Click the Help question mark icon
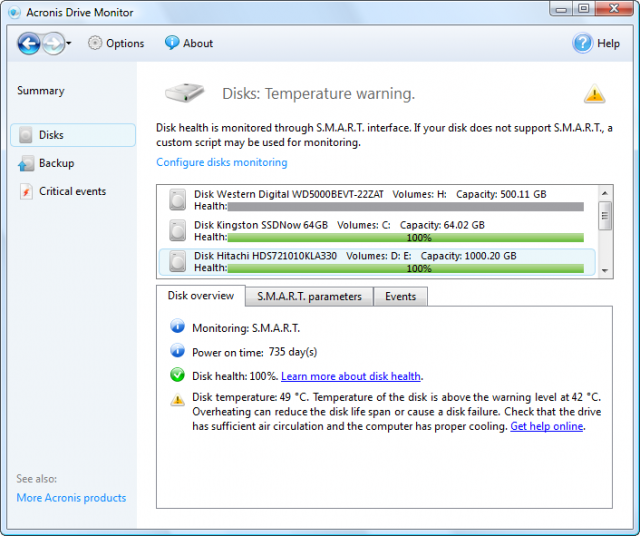This screenshot has height=536, width=640. pyautogui.click(x=582, y=43)
